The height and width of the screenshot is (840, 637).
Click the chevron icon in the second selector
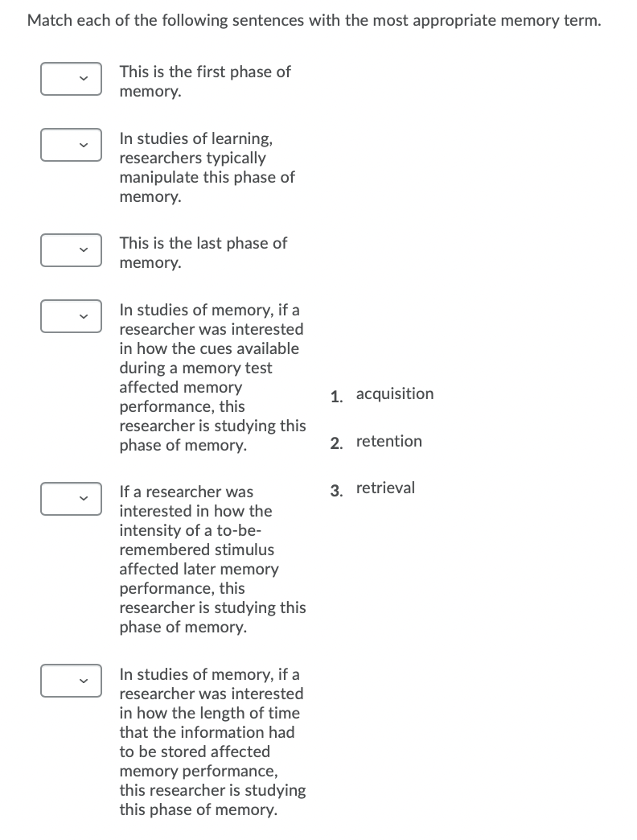click(x=83, y=145)
